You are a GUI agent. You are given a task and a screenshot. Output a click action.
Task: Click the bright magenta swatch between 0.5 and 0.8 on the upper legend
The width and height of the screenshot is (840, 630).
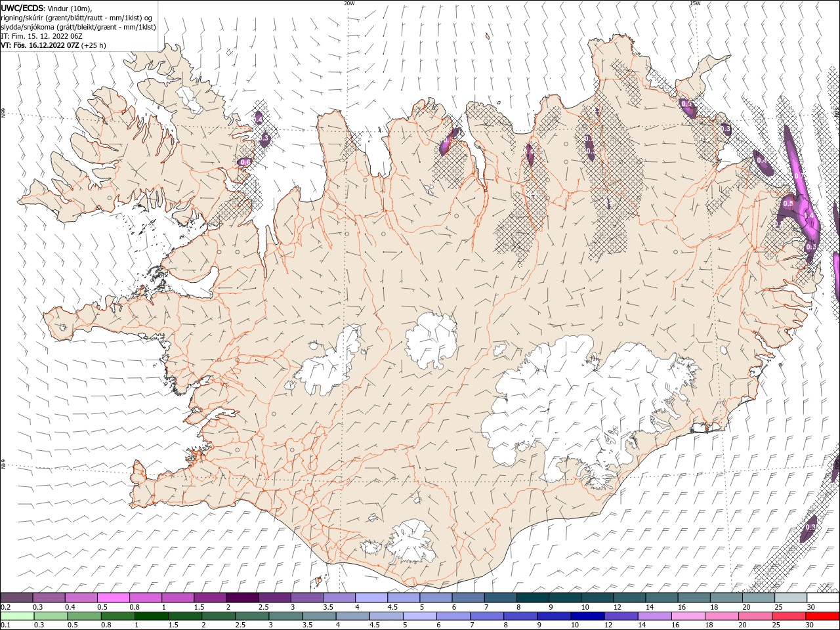point(113,598)
